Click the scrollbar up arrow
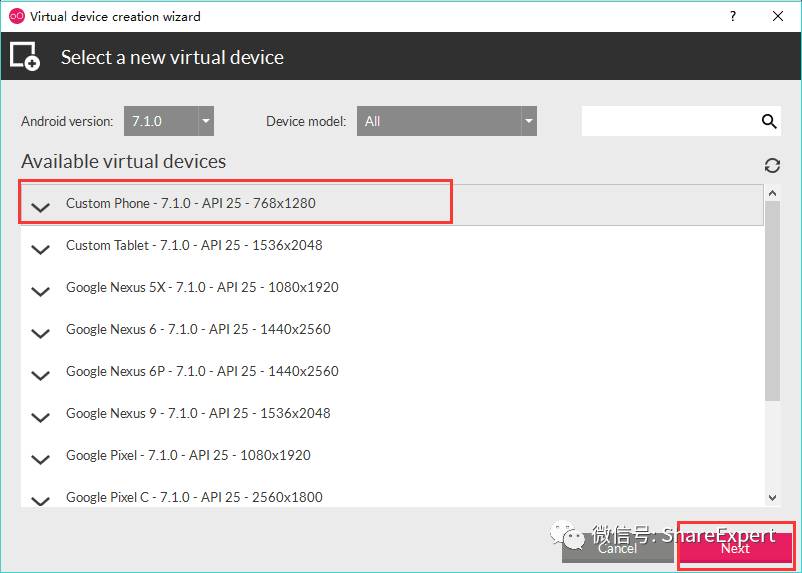 point(772,193)
